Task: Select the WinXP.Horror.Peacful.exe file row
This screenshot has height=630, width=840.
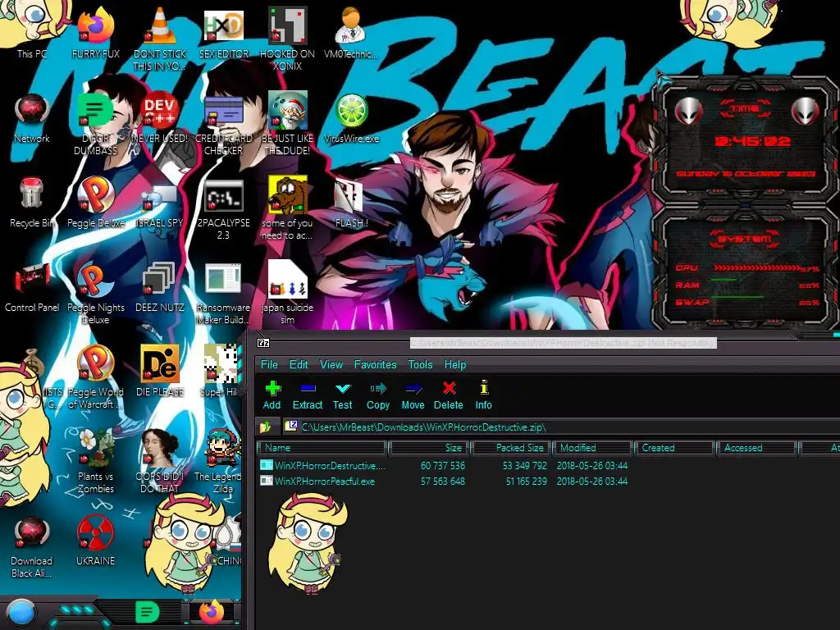Action: tap(549, 481)
